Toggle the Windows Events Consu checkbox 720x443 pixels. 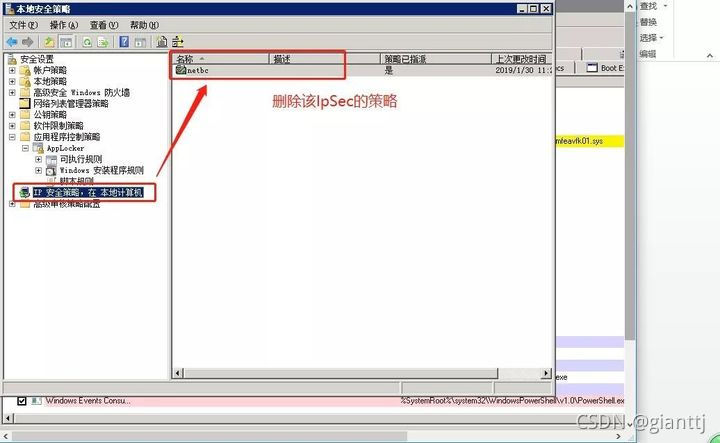pyautogui.click(x=22, y=401)
